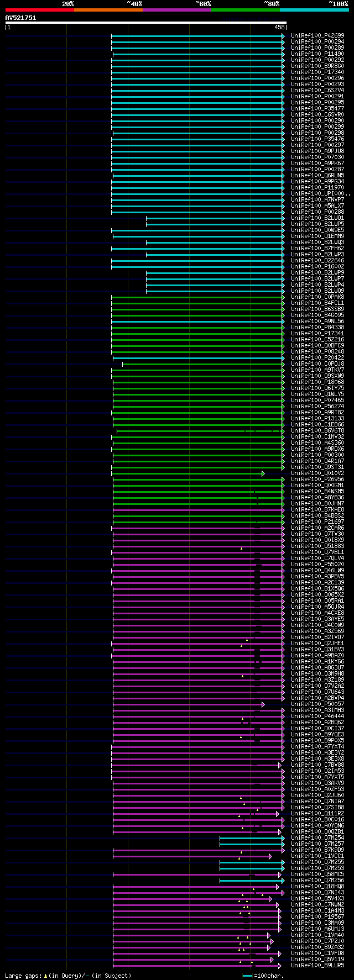Open hit UniRef100_P56274

click(317, 407)
